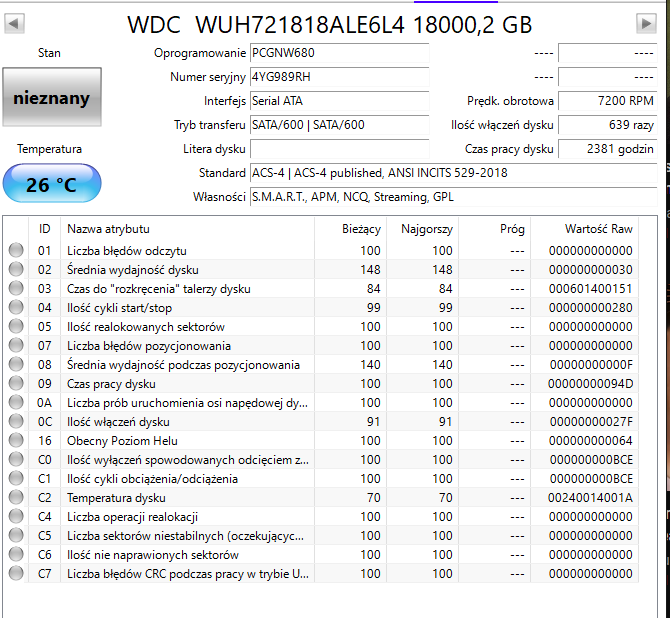The height and width of the screenshot is (618, 670).
Task: Click raw value 0000000094D
Action: 590,383
